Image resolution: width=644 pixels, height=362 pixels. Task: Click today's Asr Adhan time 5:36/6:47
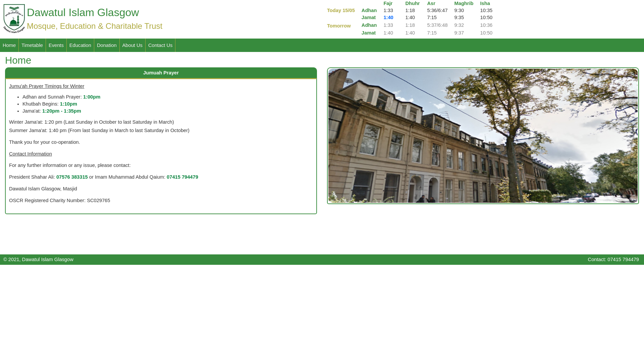(437, 10)
